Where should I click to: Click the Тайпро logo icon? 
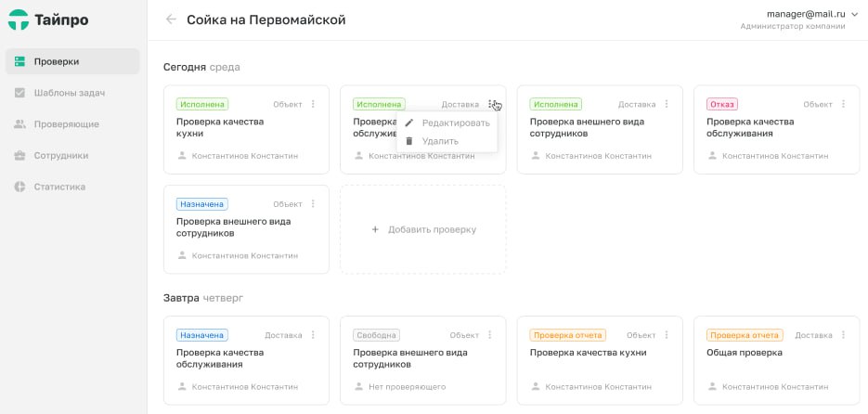(x=19, y=19)
